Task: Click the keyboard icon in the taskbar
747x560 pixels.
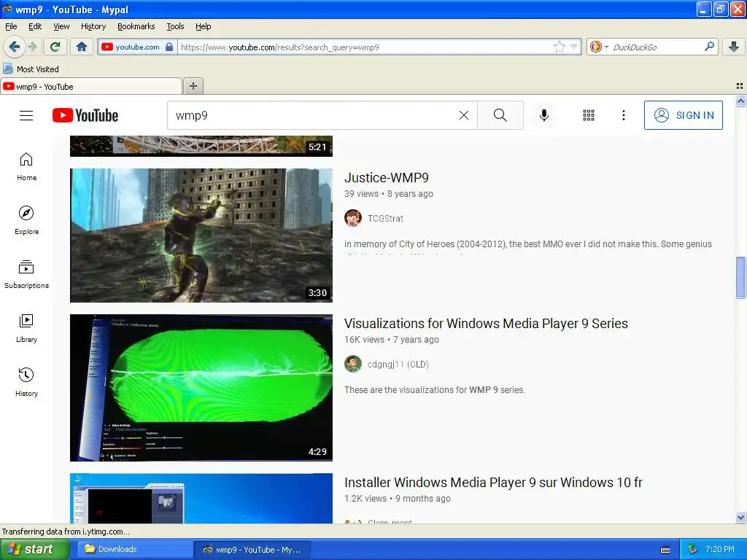Action: (x=665, y=550)
